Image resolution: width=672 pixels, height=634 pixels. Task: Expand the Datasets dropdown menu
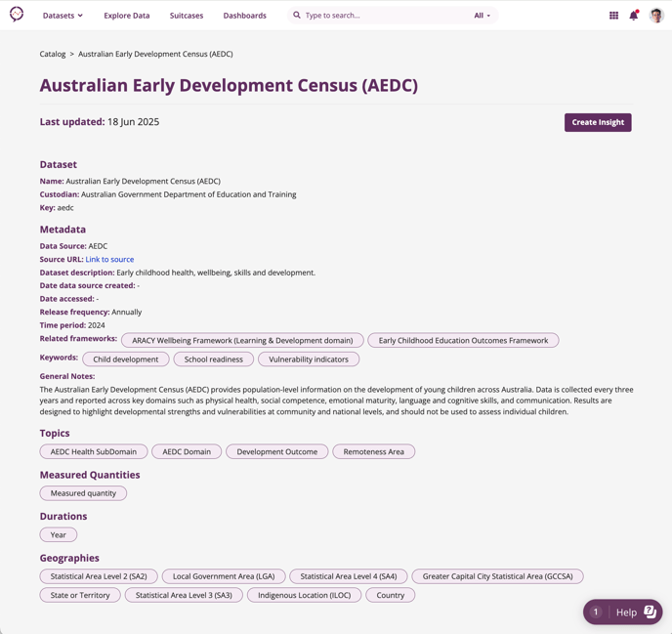(63, 16)
